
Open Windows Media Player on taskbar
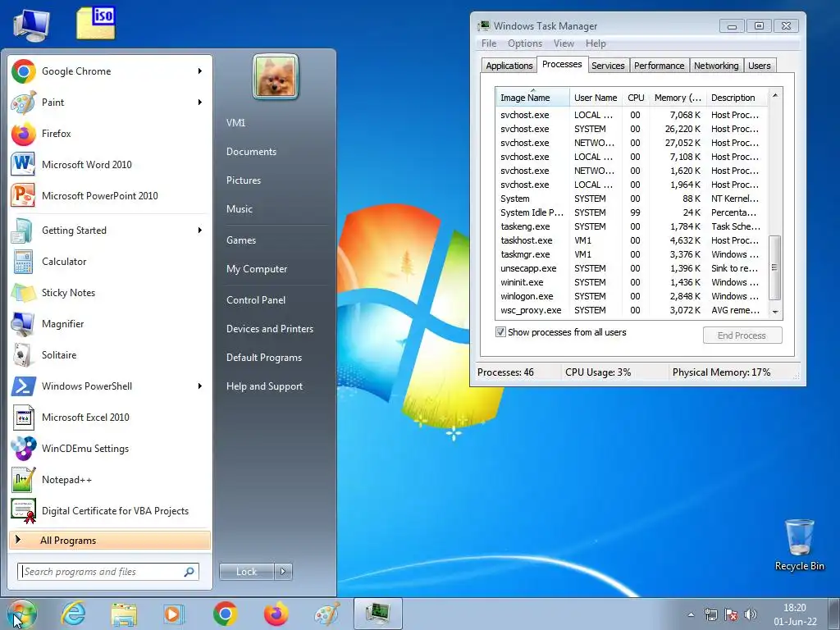174,614
